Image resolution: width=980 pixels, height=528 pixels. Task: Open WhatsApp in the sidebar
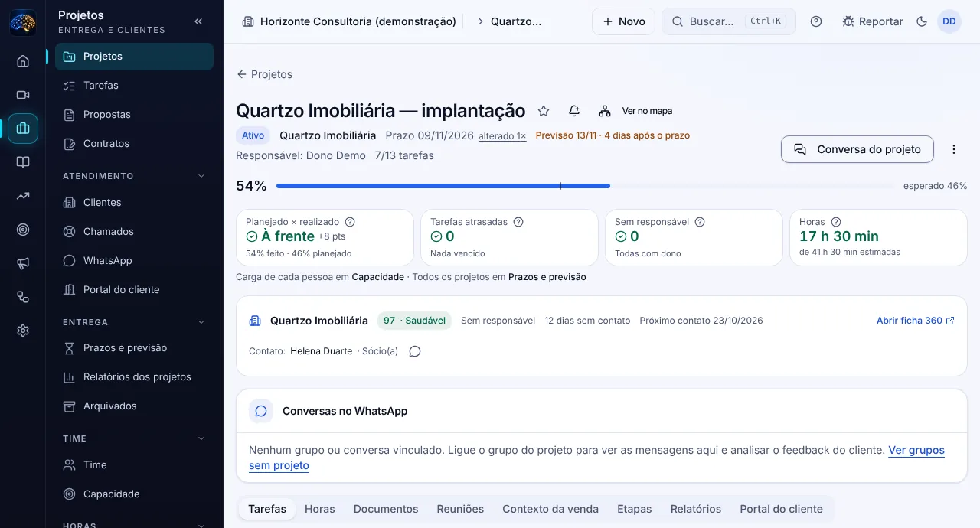(x=134, y=261)
